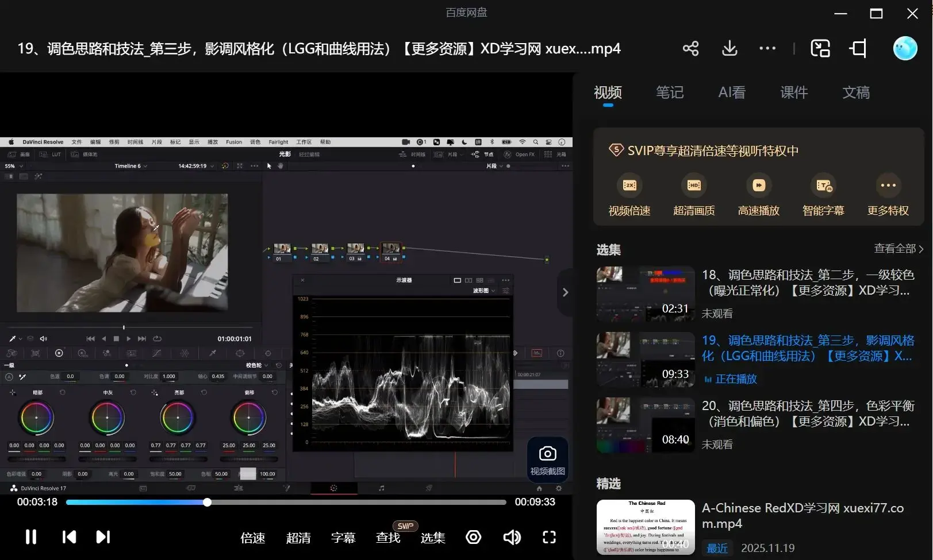Screen dimensions: 933x560
Task: Play episode 20 色彩平衡 video thumbnail
Action: tap(646, 425)
